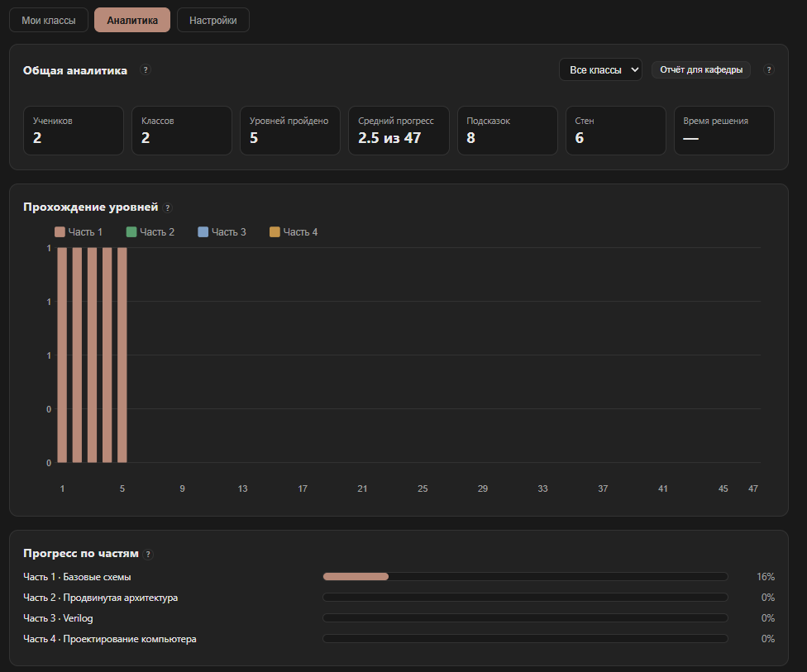Click the Часть 3 Verilog progress bar
The width and height of the screenshot is (807, 672).
click(526, 618)
